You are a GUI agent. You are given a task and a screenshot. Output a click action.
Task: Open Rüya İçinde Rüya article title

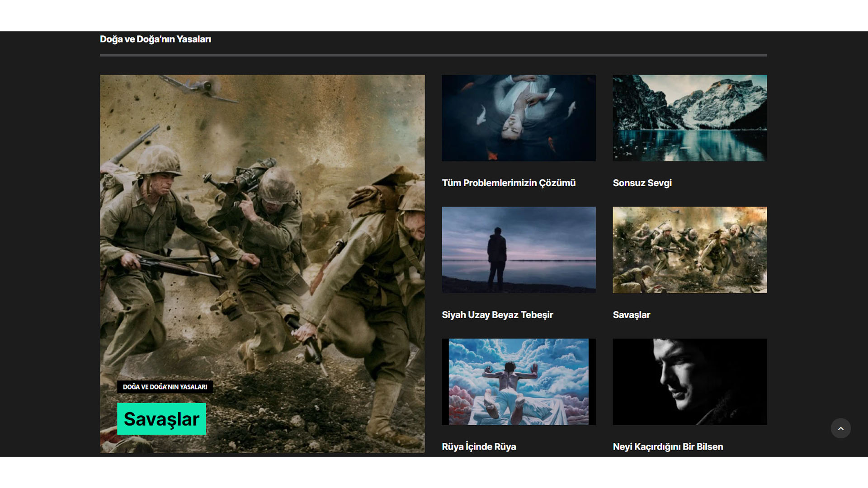coord(479,447)
